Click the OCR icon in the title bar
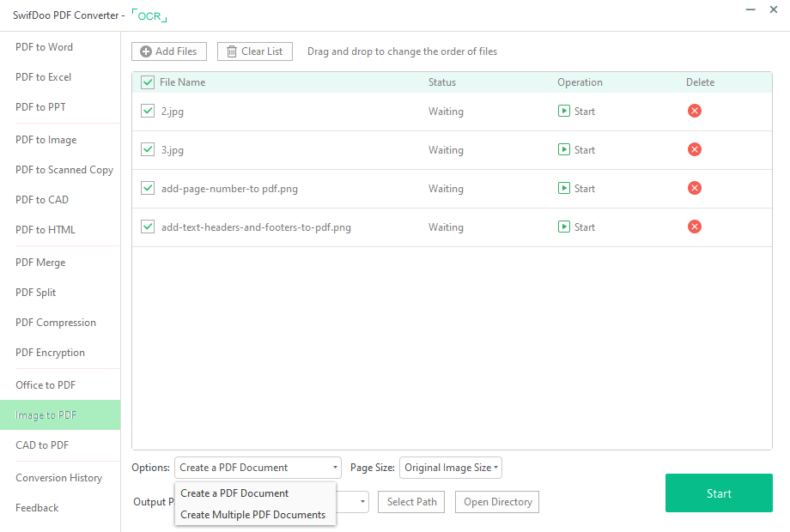Image resolution: width=790 pixels, height=532 pixels. [149, 15]
